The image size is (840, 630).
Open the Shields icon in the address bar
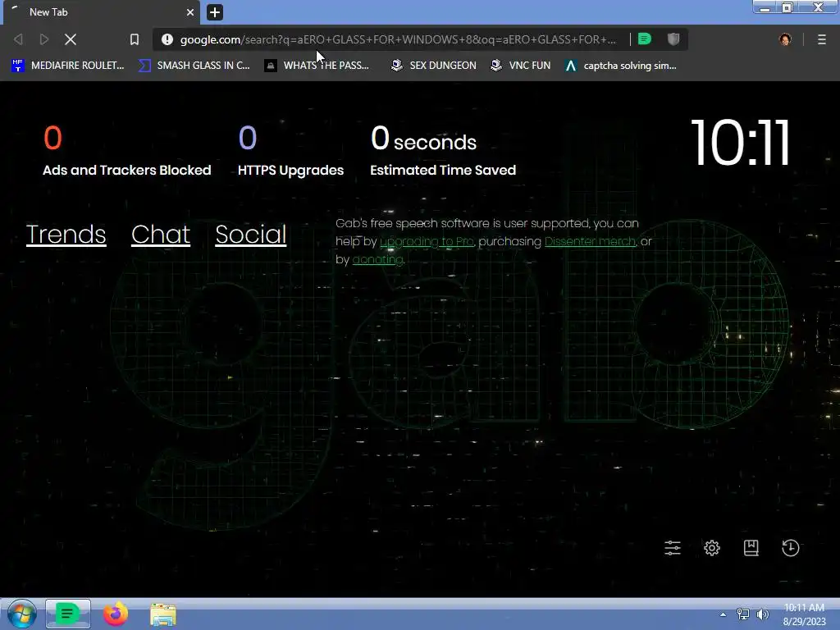(x=673, y=39)
